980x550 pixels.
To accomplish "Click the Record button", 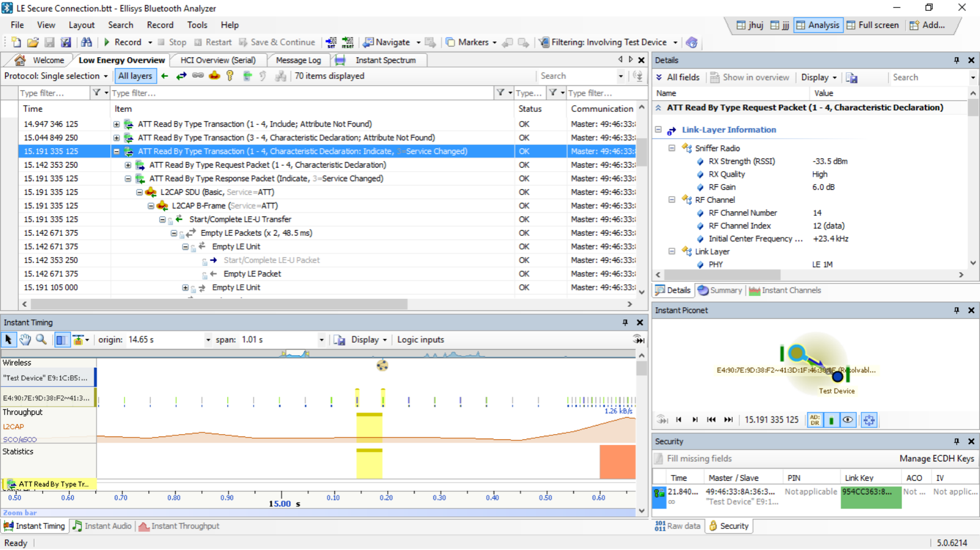I will click(122, 42).
